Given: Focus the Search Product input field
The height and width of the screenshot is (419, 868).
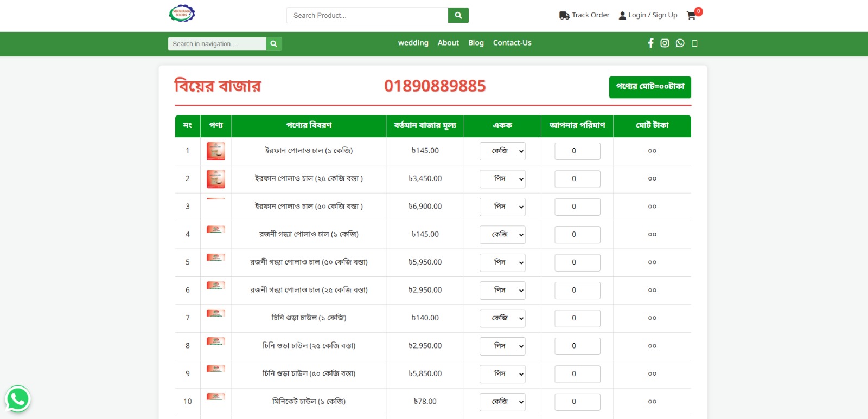Looking at the screenshot, I should (367, 15).
